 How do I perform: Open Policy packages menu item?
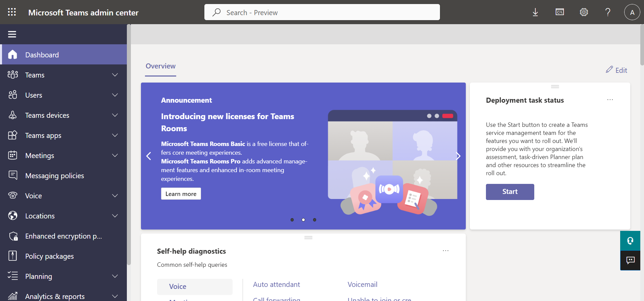[63, 256]
